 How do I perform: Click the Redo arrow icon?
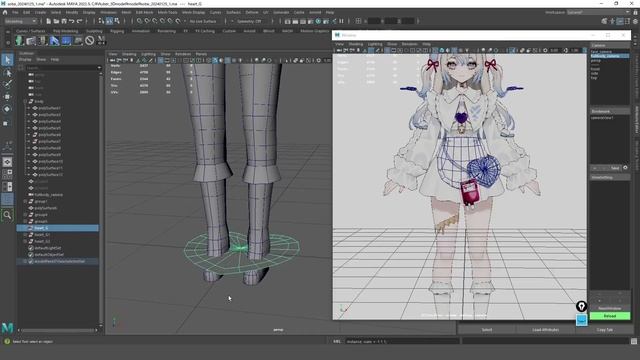pyautogui.click(x=80, y=21)
